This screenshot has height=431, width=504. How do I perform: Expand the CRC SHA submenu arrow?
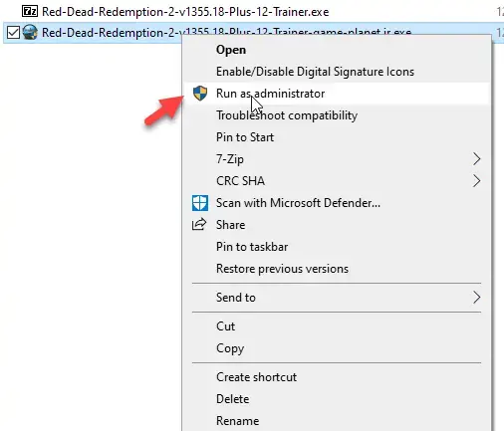(x=476, y=181)
